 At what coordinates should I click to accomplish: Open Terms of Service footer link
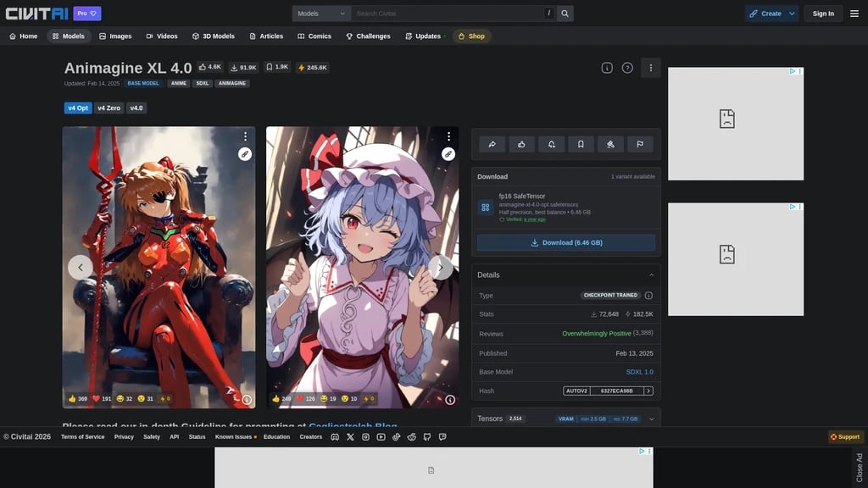click(82, 437)
